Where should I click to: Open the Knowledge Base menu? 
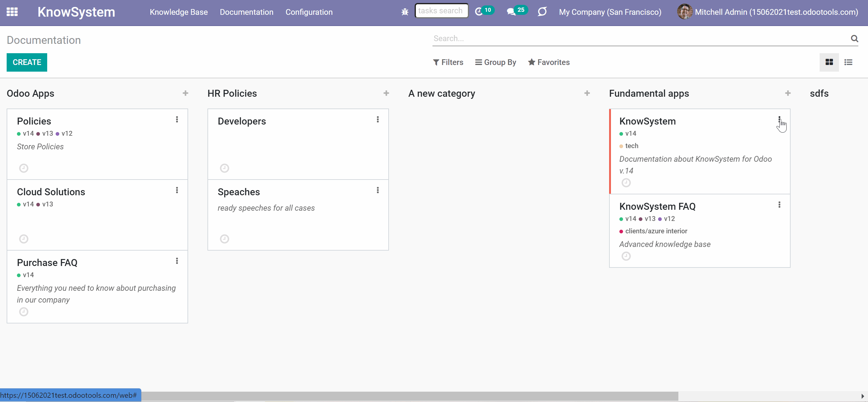pos(178,12)
